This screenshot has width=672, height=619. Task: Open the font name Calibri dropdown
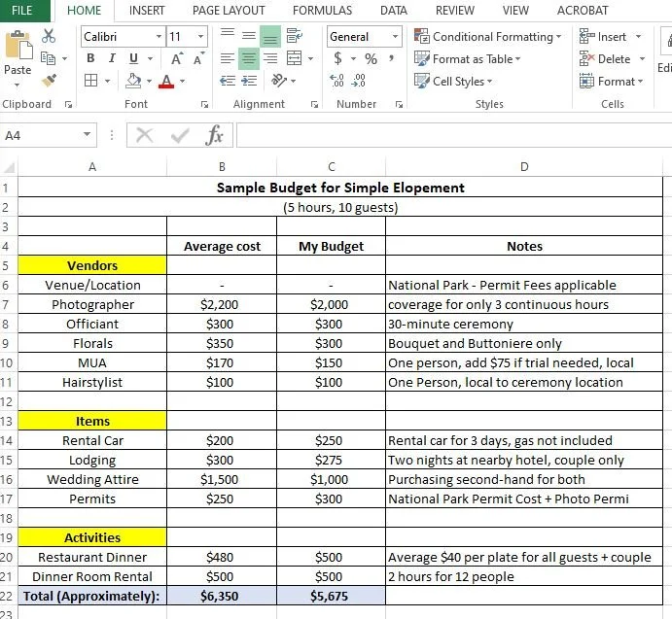click(x=159, y=36)
